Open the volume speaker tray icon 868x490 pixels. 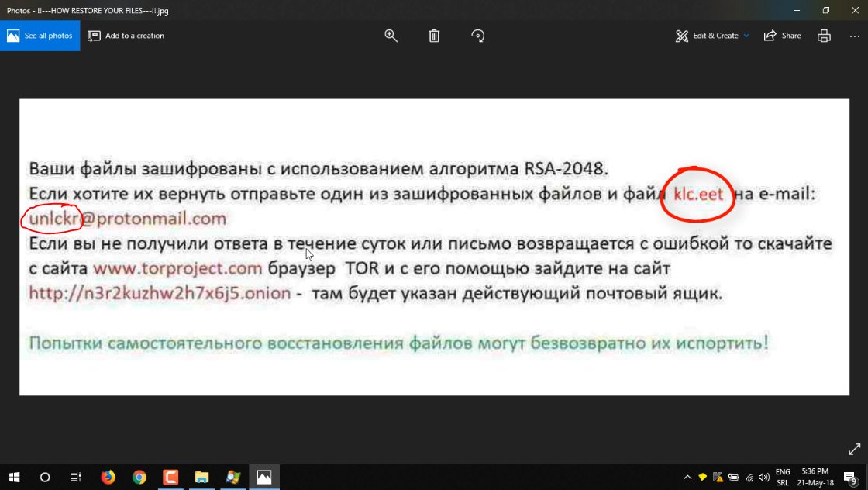[x=764, y=478]
